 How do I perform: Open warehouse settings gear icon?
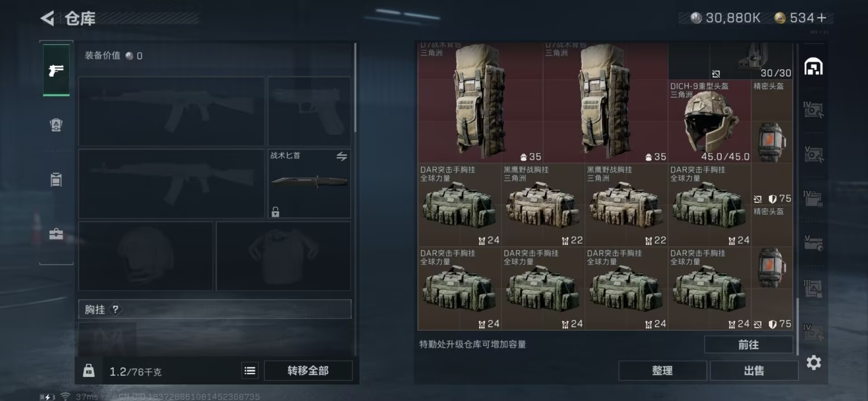(814, 363)
